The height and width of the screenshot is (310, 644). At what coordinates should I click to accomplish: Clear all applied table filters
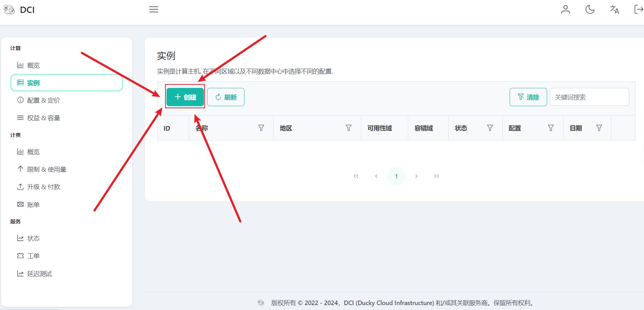pyautogui.click(x=528, y=97)
